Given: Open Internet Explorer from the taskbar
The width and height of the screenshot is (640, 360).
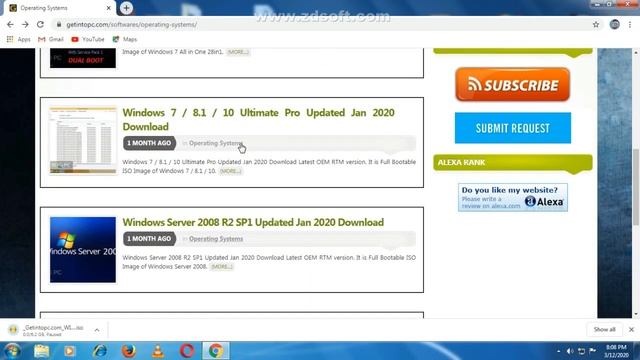Looking at the screenshot, I should (x=99, y=351).
